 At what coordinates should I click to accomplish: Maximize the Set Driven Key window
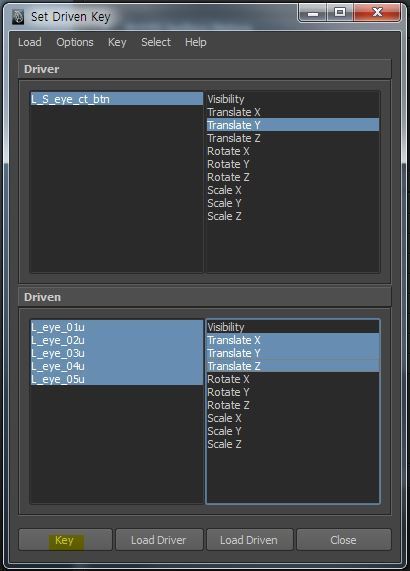tap(340, 13)
